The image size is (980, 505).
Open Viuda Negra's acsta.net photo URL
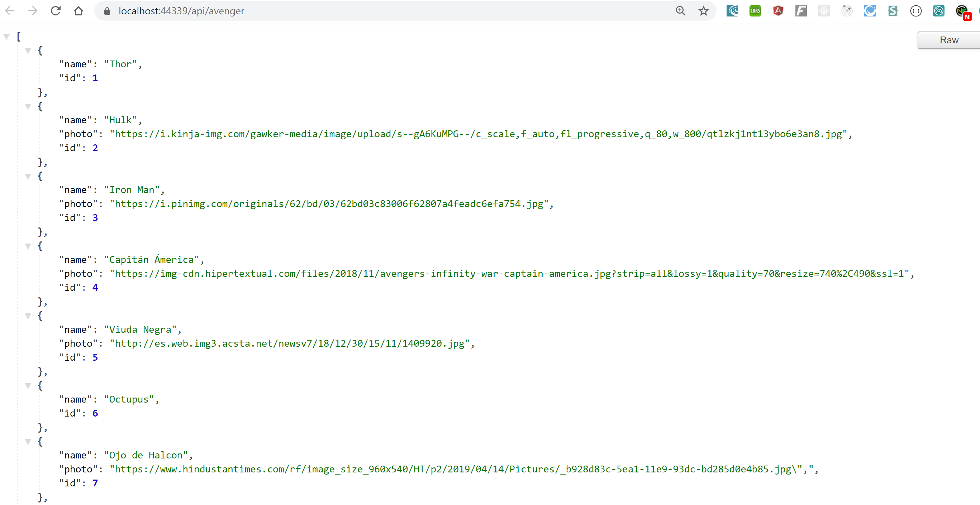290,343
